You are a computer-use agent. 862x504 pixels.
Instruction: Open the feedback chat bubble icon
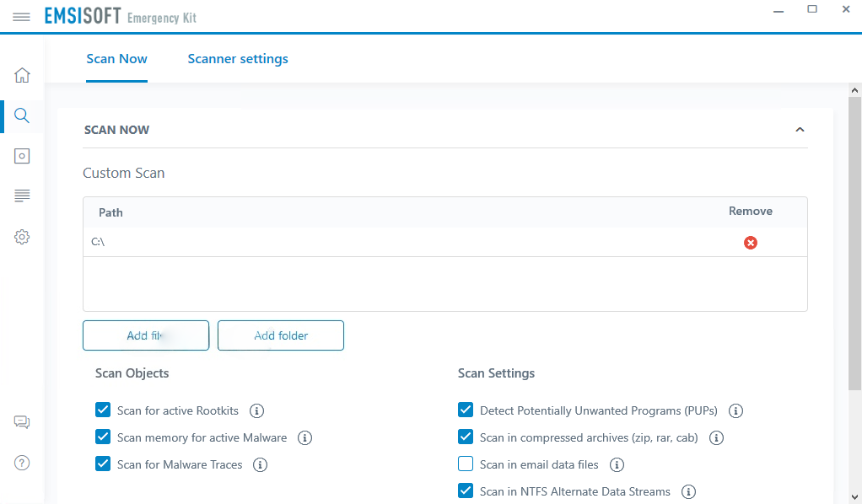22,422
